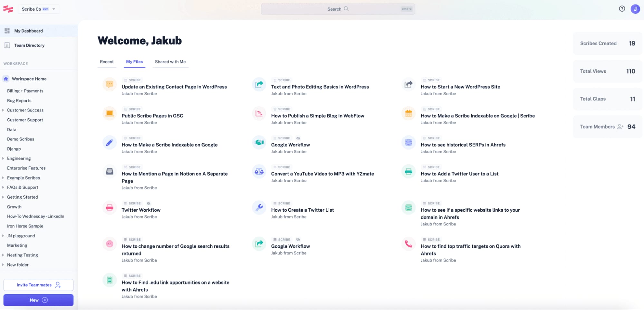Expand the Engineering folder
This screenshot has width=644, height=310.
(3, 158)
